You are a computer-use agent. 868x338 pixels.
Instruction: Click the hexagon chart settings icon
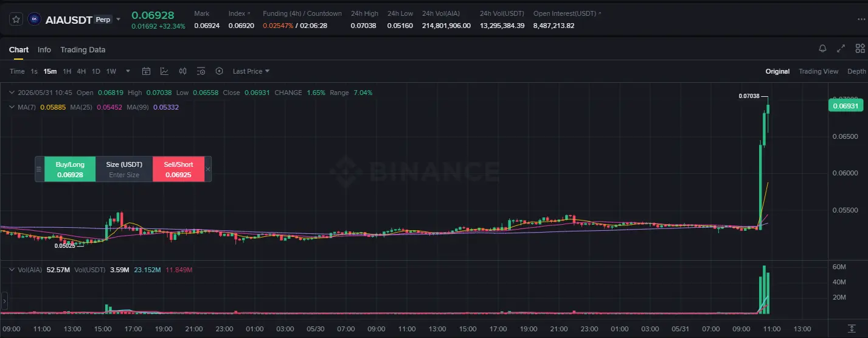tap(220, 71)
